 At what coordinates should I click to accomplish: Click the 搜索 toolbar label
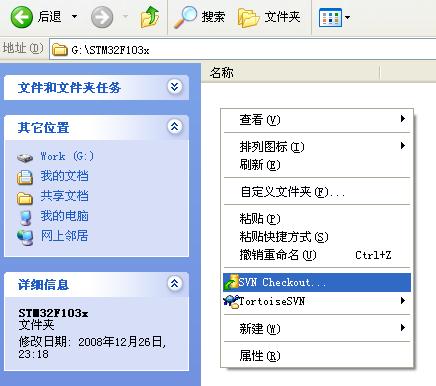click(213, 17)
